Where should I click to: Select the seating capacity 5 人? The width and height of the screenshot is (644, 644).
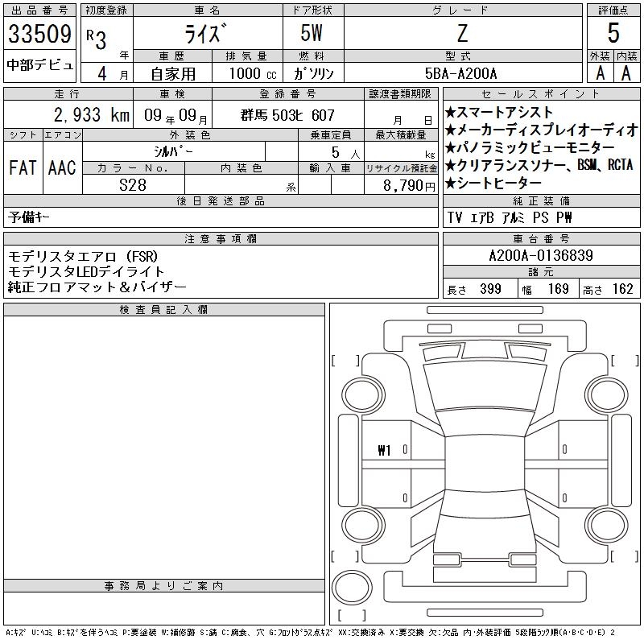coord(346,153)
